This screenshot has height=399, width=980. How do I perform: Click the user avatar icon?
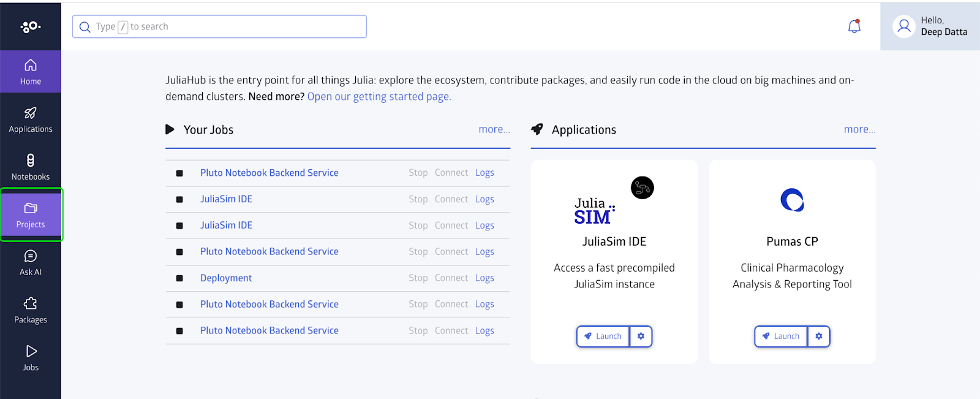coord(904,26)
